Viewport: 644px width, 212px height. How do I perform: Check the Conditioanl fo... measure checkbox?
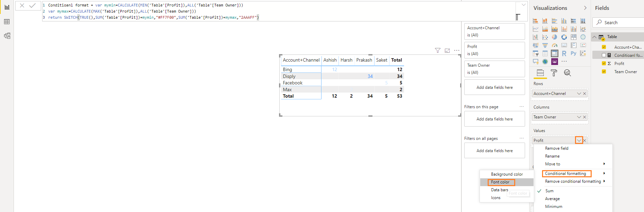604,55
